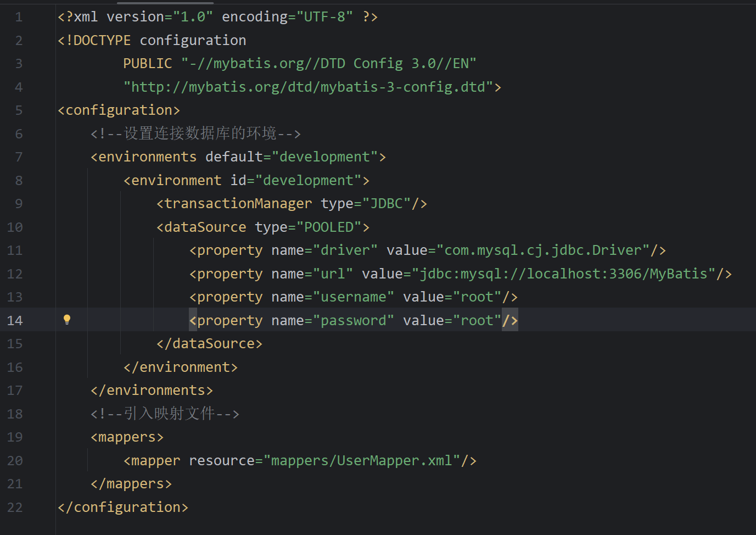Click the yellow lightbulb quick-fix icon

[x=67, y=320]
